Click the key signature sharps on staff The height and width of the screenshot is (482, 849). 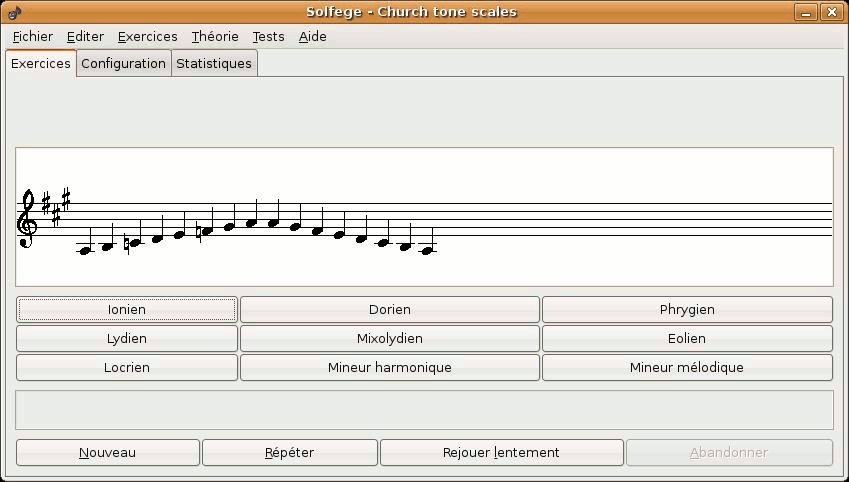pyautogui.click(x=56, y=206)
